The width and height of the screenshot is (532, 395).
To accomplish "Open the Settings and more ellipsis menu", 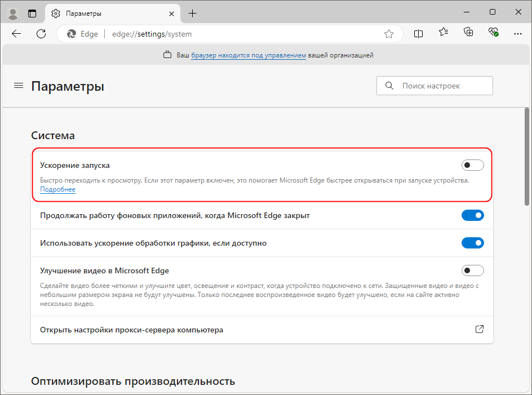I will pos(518,34).
